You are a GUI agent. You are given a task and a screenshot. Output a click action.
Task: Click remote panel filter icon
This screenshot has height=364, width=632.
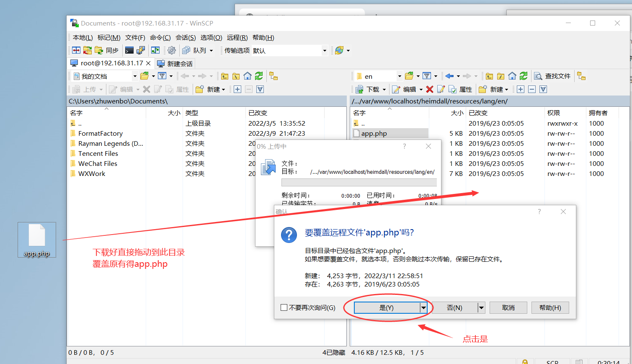click(x=427, y=76)
